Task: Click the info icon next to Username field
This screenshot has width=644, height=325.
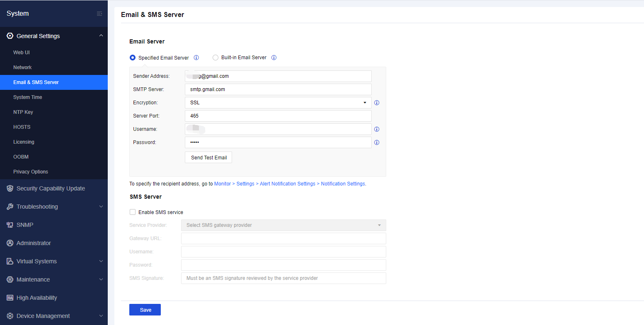Action: tap(377, 129)
